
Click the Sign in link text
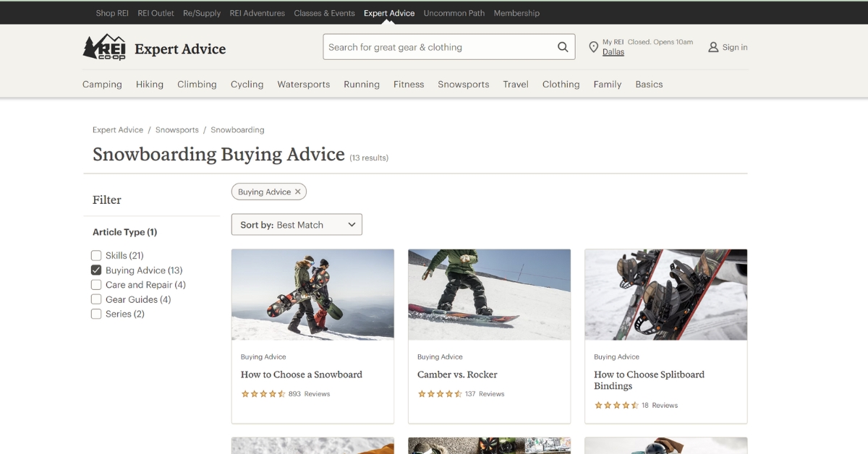735,47
